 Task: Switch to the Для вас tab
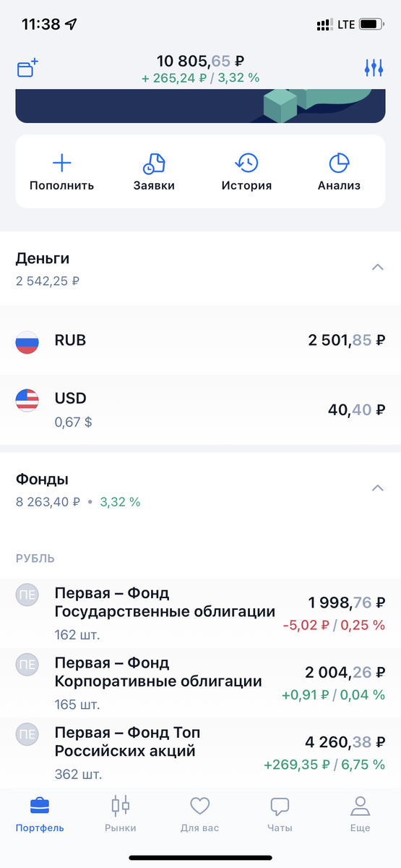pyautogui.click(x=199, y=814)
